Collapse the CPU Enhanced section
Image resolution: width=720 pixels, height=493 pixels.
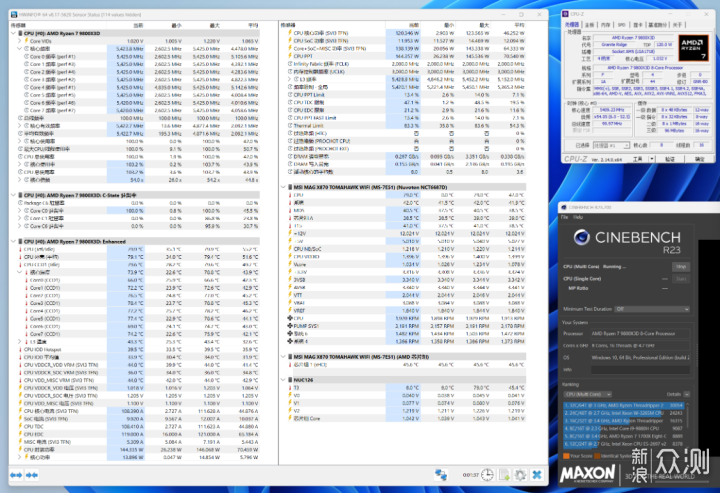pos(13,241)
